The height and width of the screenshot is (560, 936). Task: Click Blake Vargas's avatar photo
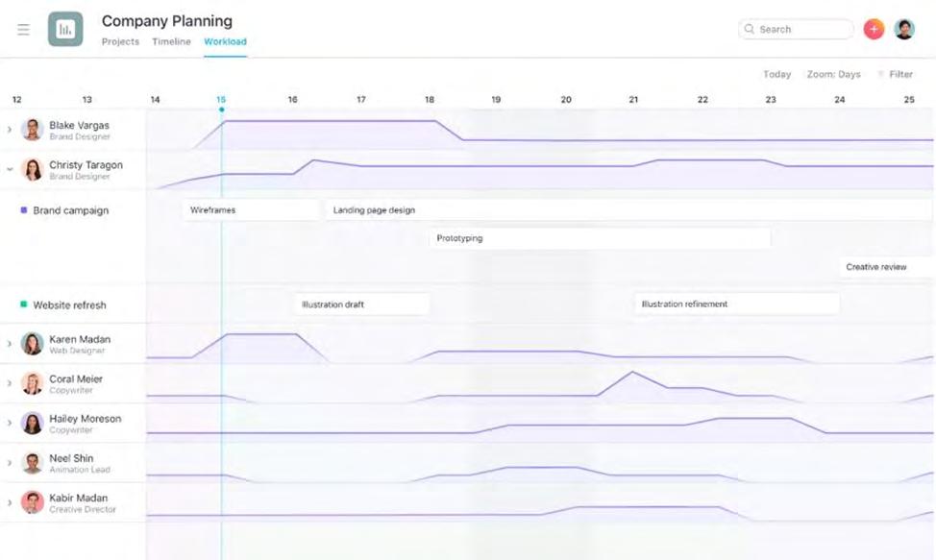[33, 130]
